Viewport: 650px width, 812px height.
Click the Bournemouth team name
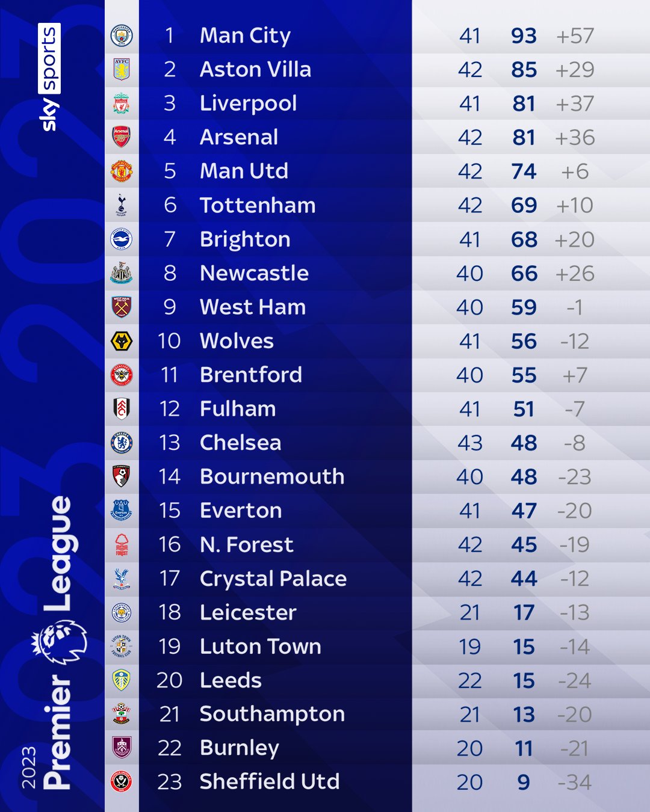[271, 477]
